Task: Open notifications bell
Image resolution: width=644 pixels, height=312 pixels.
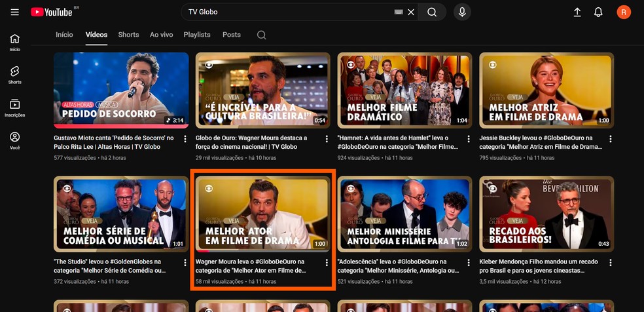Action: coord(598,12)
